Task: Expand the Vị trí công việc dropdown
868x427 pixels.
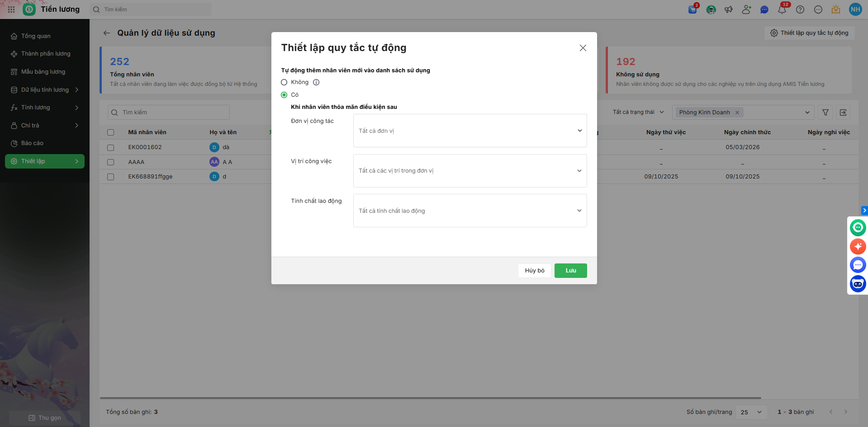Action: (x=470, y=171)
